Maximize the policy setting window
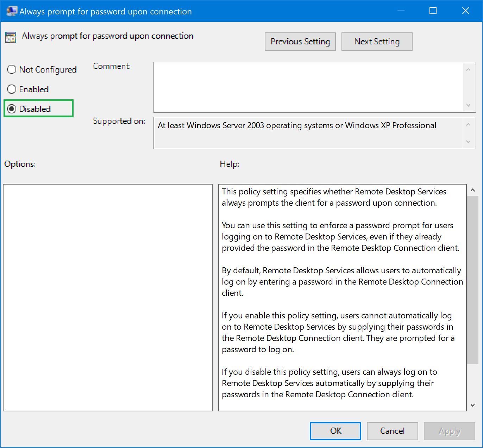 [x=433, y=11]
